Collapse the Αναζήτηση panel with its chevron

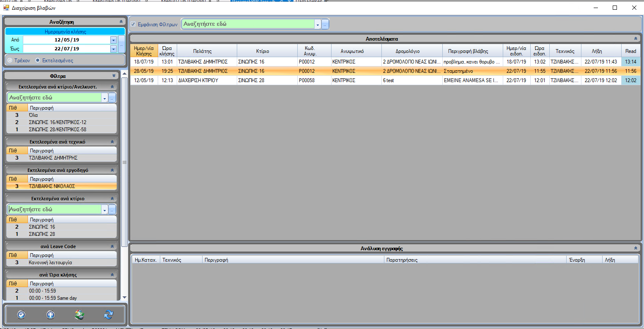click(x=121, y=21)
